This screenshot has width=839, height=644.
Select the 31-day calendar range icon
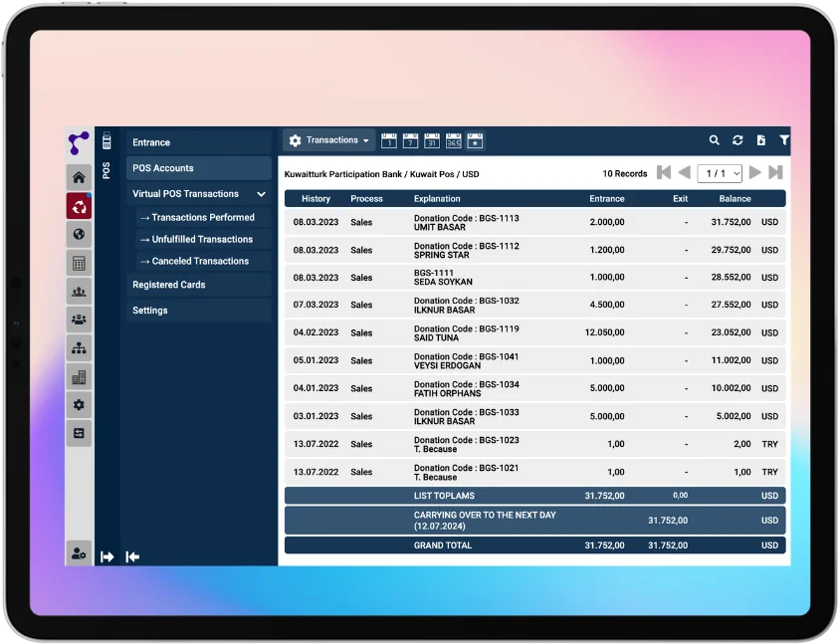[x=432, y=141]
